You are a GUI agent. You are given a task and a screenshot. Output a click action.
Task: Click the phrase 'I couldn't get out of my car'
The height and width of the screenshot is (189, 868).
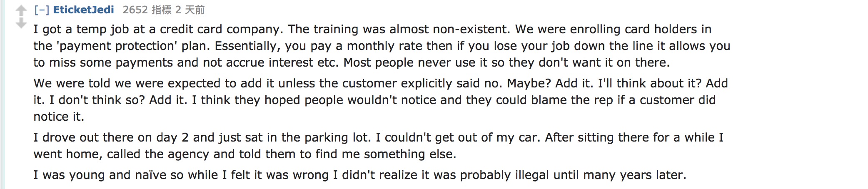(462, 137)
